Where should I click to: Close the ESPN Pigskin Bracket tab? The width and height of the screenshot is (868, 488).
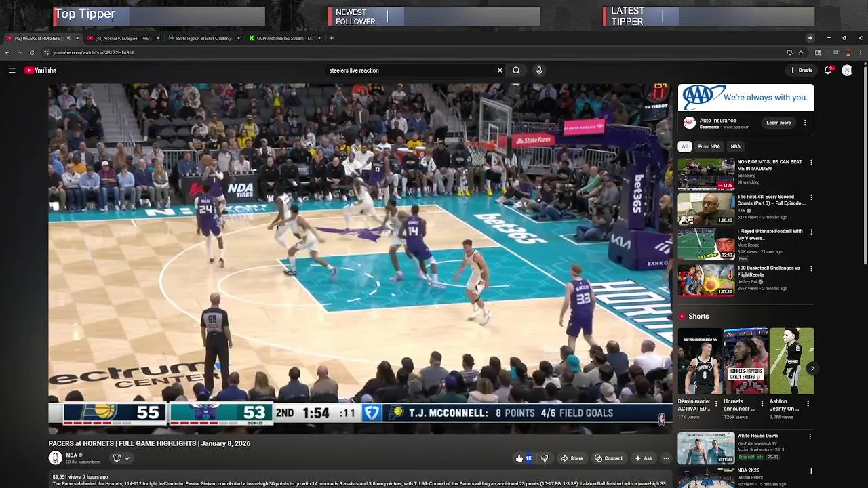pyautogui.click(x=239, y=38)
